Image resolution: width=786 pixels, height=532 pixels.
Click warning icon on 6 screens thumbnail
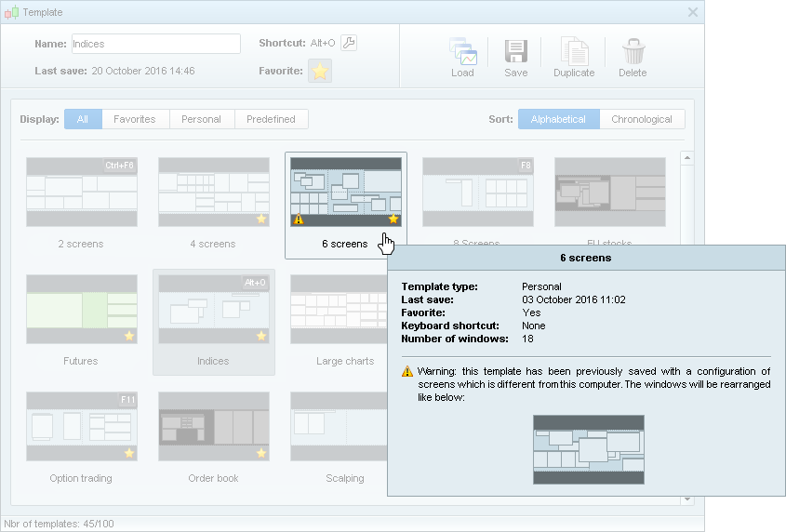(x=299, y=219)
